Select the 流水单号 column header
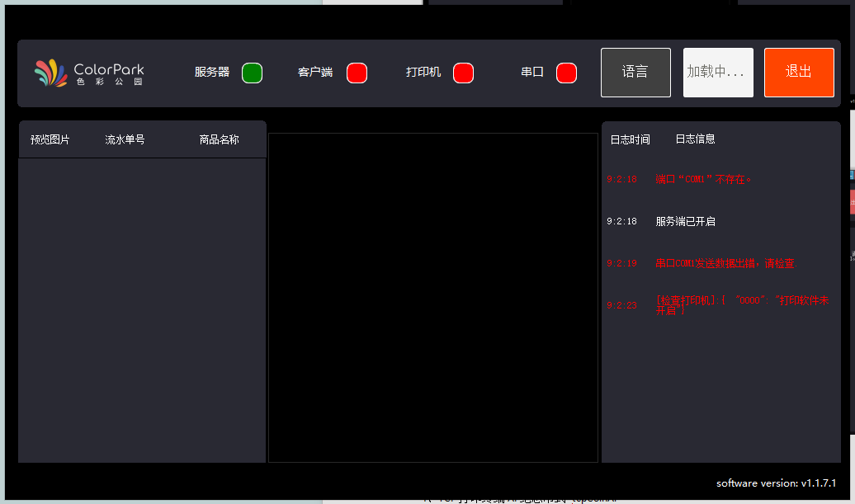This screenshot has width=855, height=504. click(x=125, y=139)
